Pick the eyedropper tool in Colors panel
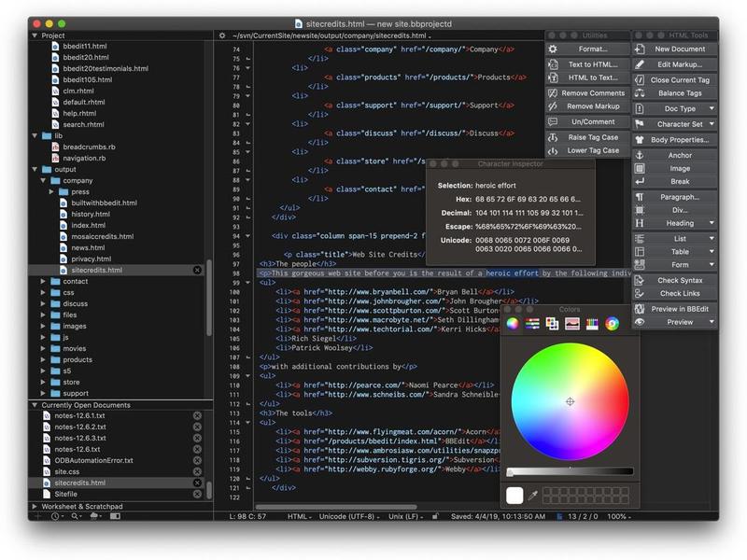747x560 pixels. [x=533, y=496]
